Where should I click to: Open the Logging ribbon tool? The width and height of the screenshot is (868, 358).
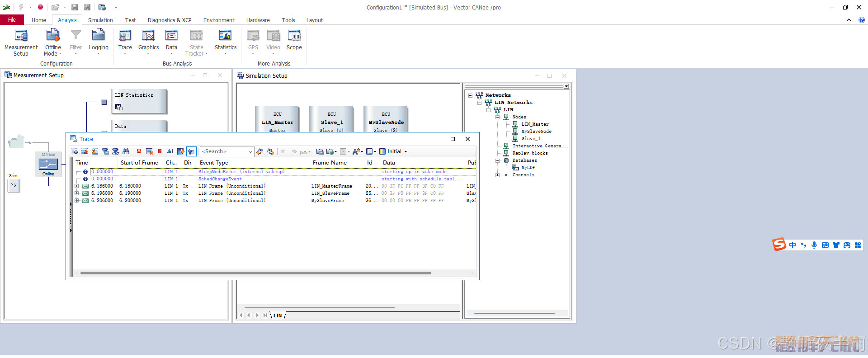pos(99,42)
